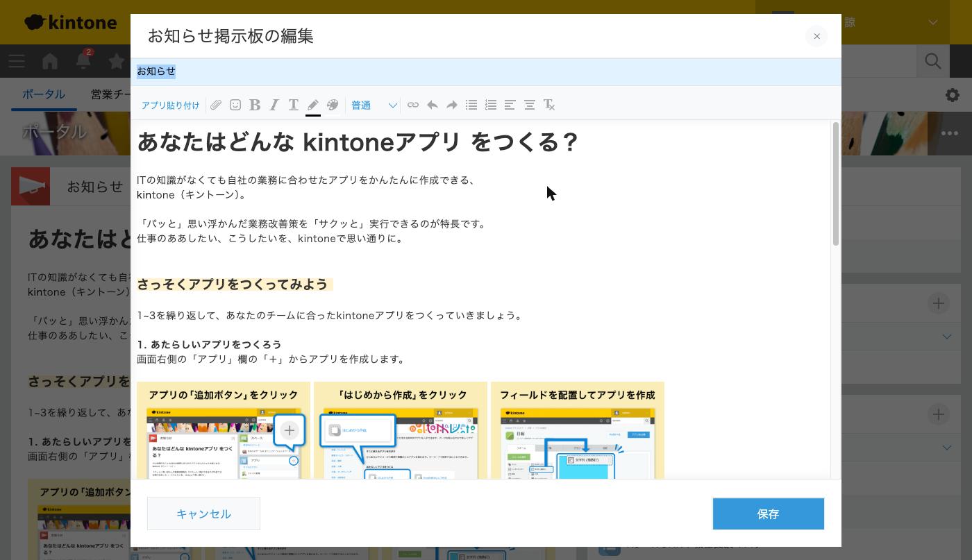Open the text color pen tool
This screenshot has height=560, width=972.
pos(313,105)
